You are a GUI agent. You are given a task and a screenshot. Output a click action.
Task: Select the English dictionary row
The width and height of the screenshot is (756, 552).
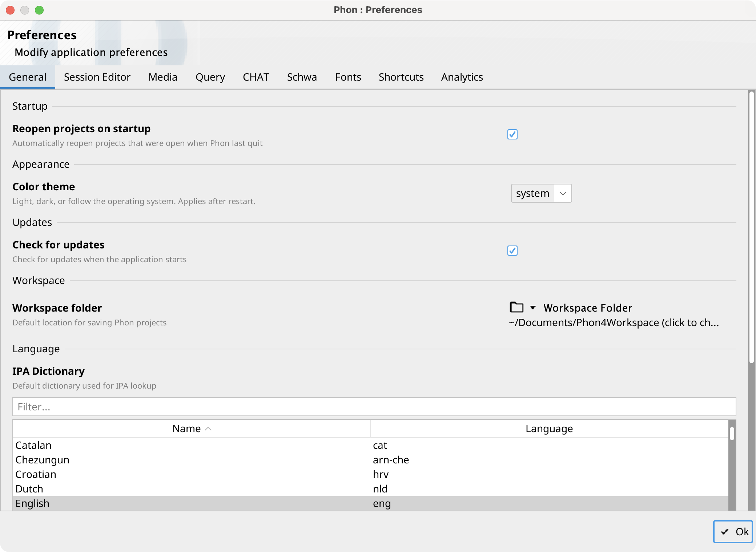point(371,503)
